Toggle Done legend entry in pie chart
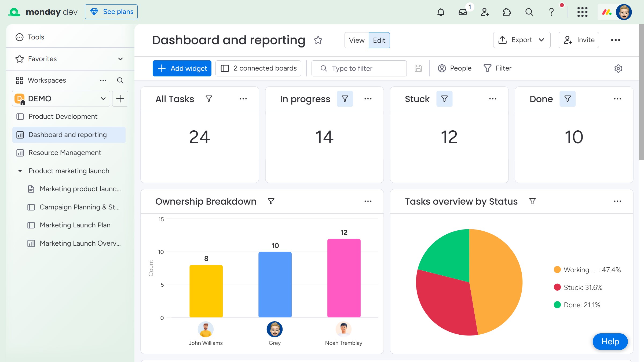The height and width of the screenshot is (362, 644). coord(577,305)
